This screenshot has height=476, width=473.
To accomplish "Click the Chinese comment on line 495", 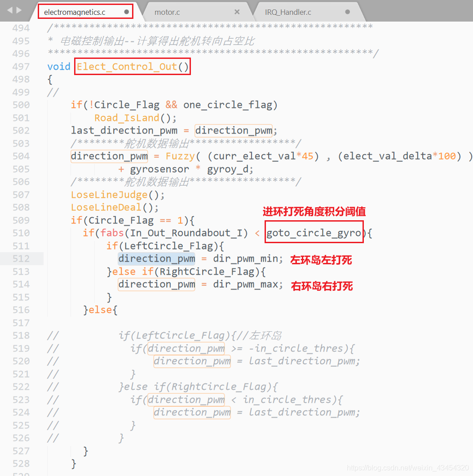I will click(157, 41).
